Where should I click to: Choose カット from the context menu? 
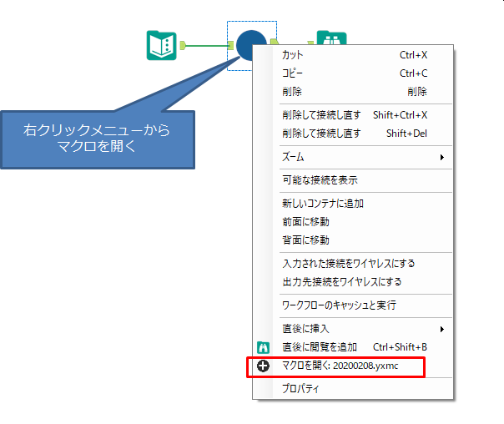click(293, 55)
